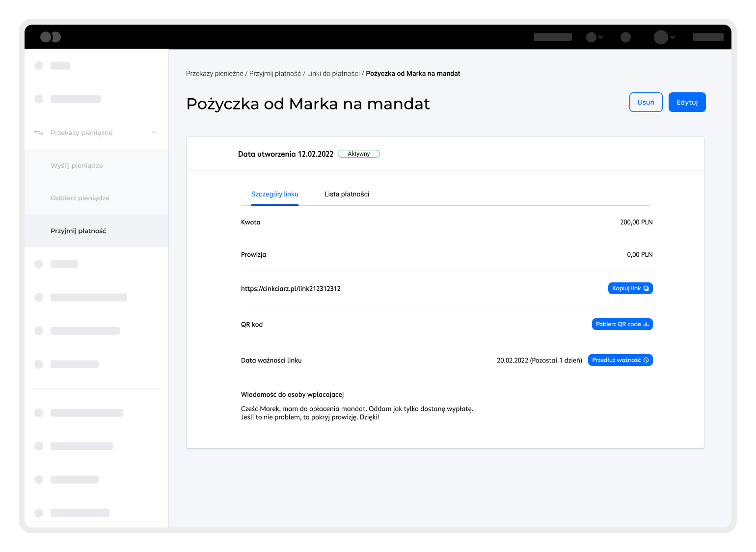Click the clock icon in Przedłuż ważność

click(646, 360)
